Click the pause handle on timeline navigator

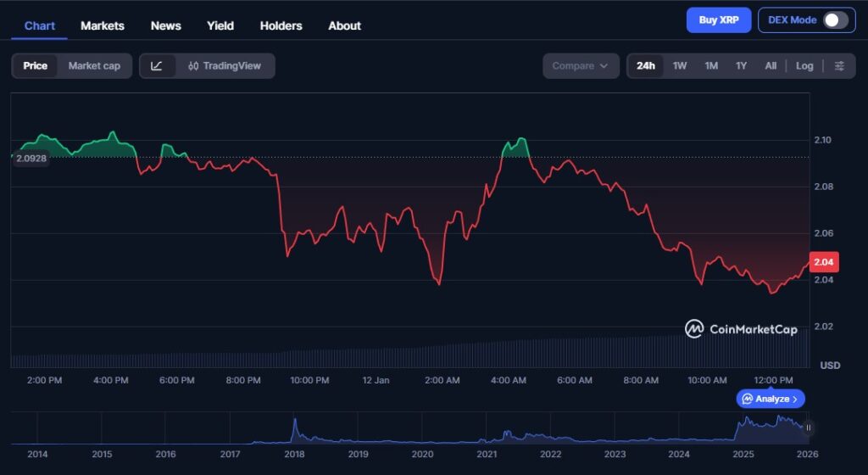(808, 428)
